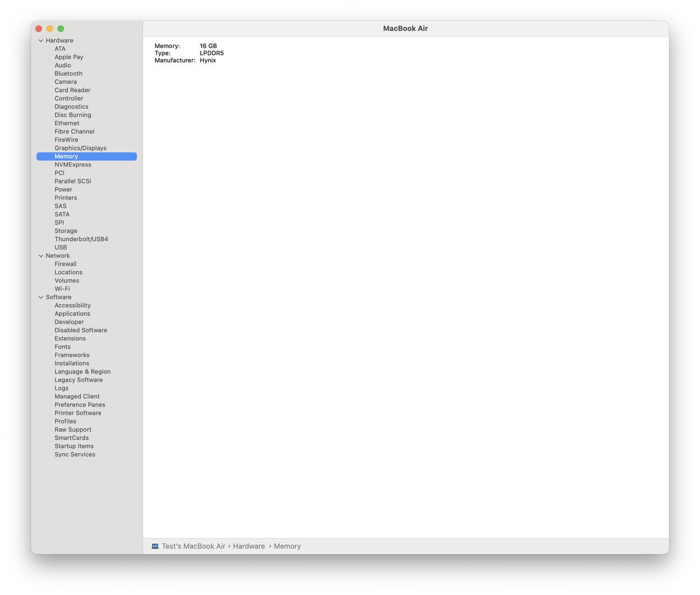Select Profiles under Software
The image size is (700, 595).
pos(65,421)
